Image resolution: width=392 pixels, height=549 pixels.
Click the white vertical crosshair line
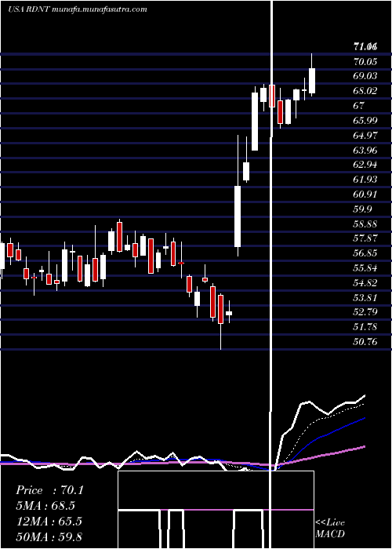point(271,274)
